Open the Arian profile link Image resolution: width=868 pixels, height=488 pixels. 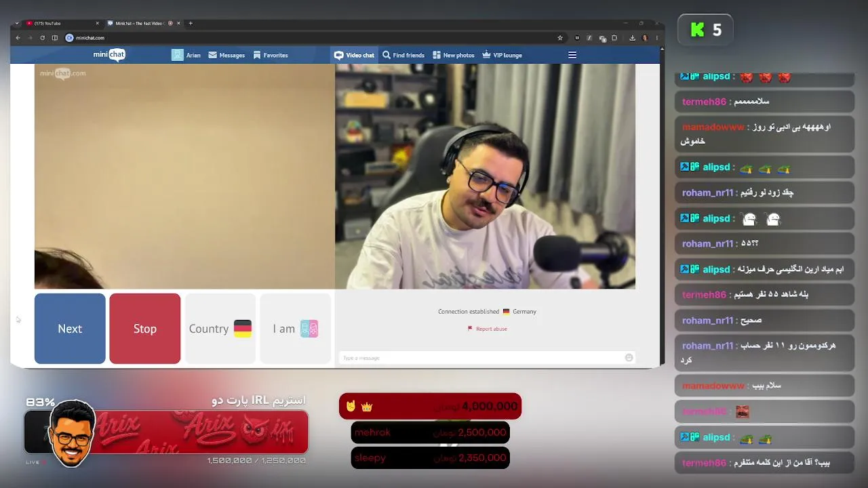click(x=193, y=56)
